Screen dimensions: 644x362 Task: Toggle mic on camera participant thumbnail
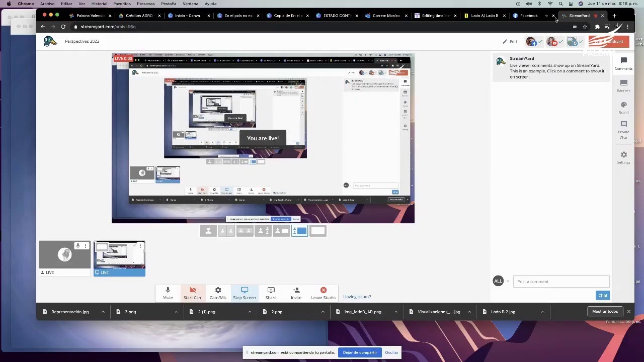click(x=77, y=246)
